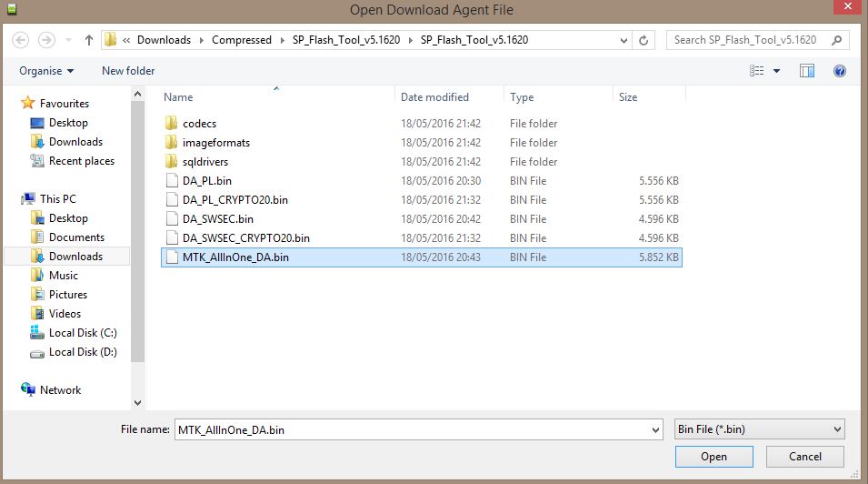This screenshot has width=868, height=484.
Task: Expand File name dropdown arrow
Action: [656, 429]
